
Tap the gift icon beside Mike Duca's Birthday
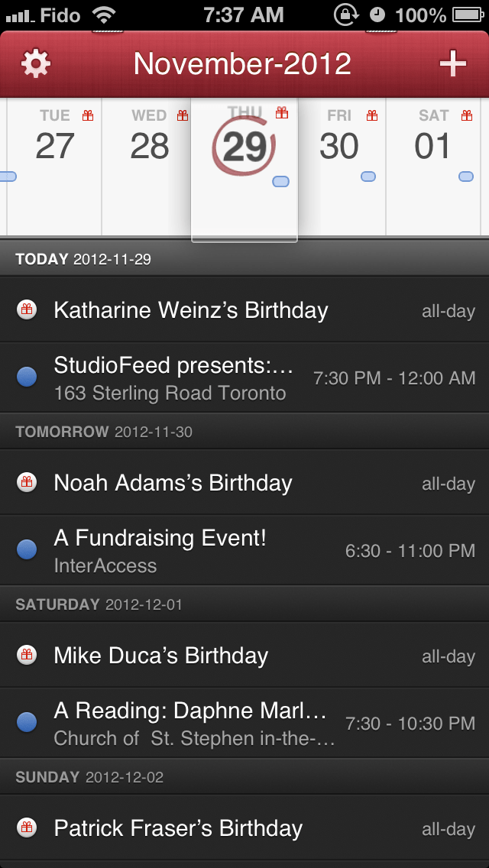pyautogui.click(x=27, y=656)
